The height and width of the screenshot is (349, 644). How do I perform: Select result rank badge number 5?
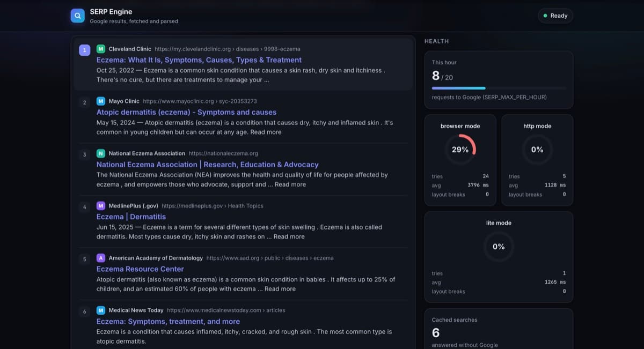(85, 259)
